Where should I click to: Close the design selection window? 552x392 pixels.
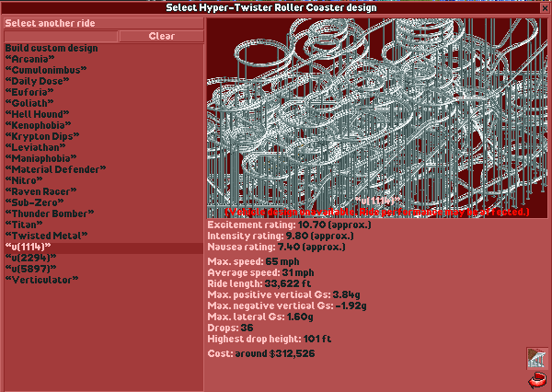545,7
